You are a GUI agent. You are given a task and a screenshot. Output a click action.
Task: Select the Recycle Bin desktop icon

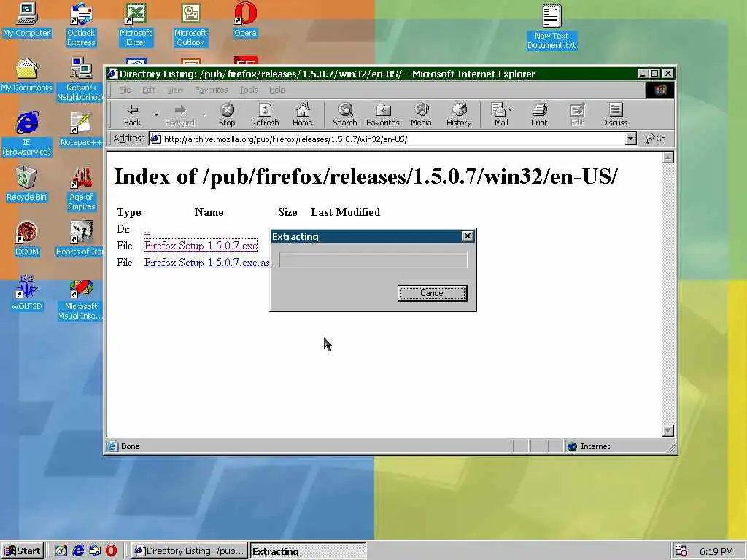click(x=27, y=184)
